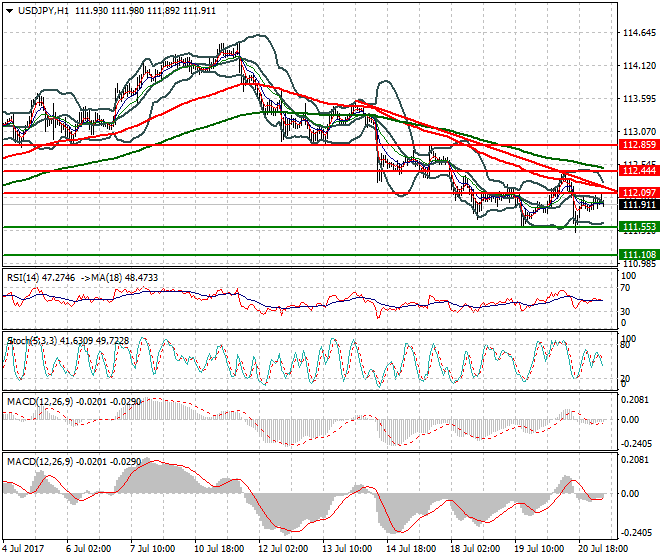Select the green 111.108 support level label

tap(639, 254)
